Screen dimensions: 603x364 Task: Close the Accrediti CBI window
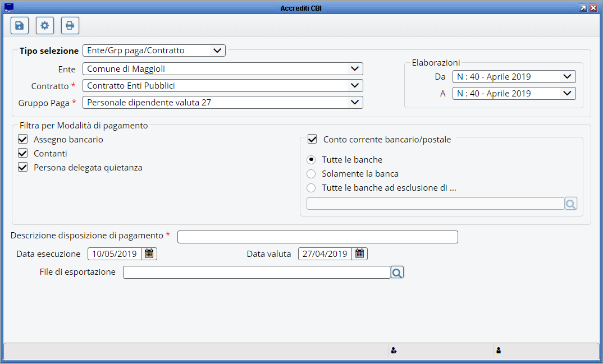[593, 8]
